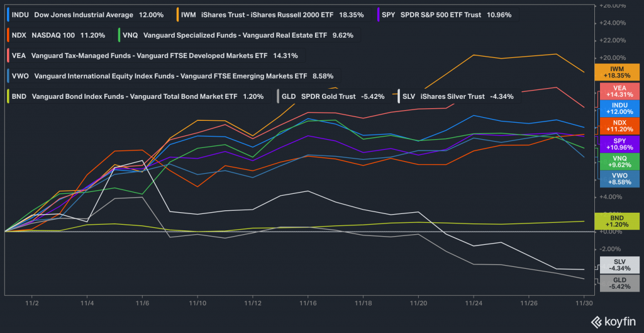
Task: Click the GLD SPDR Gold Trust legend chip
Action: tap(333, 97)
